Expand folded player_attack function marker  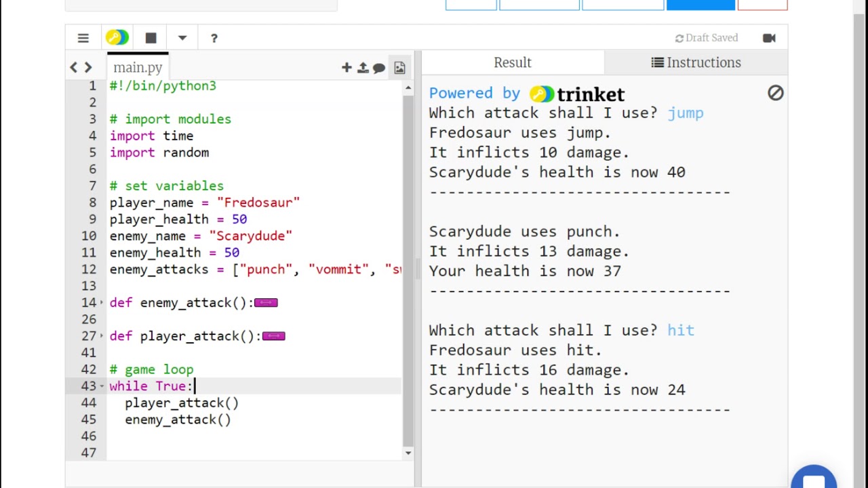pos(274,336)
